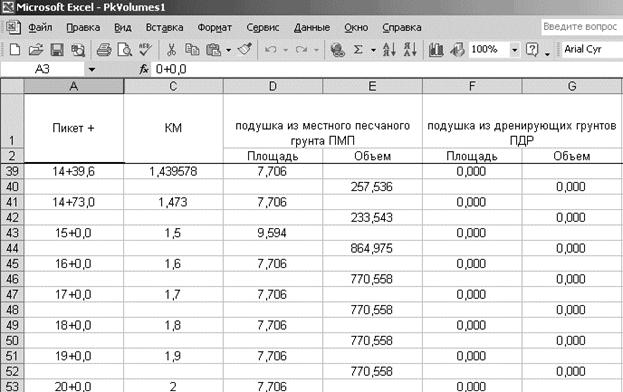Run the spelling check icon

145,50
